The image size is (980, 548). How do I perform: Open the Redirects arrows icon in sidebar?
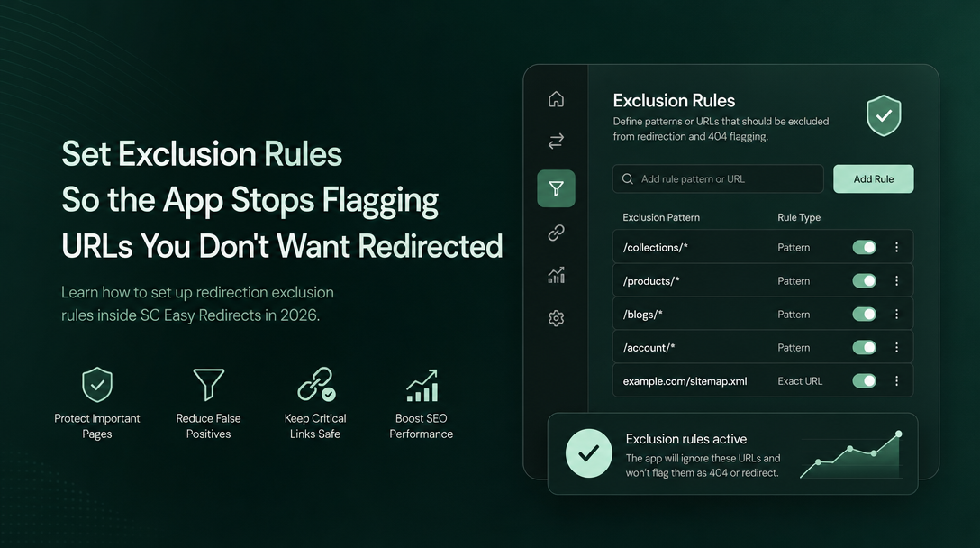click(557, 141)
